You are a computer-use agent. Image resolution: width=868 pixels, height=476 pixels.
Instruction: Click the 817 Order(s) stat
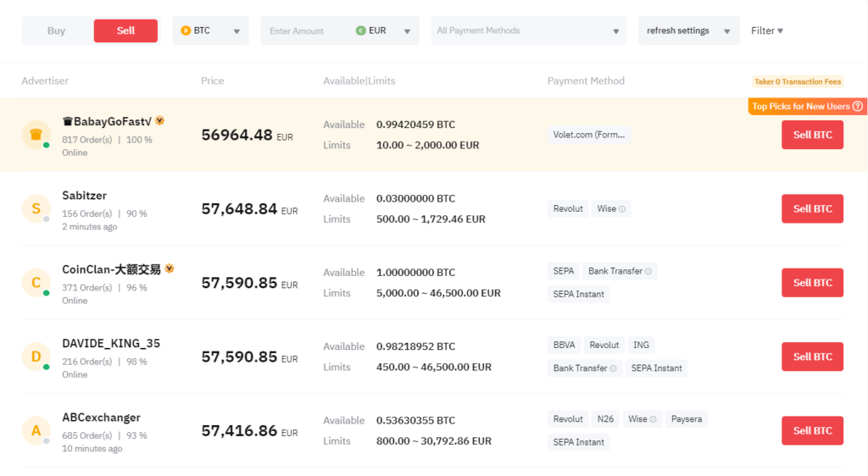coord(87,141)
